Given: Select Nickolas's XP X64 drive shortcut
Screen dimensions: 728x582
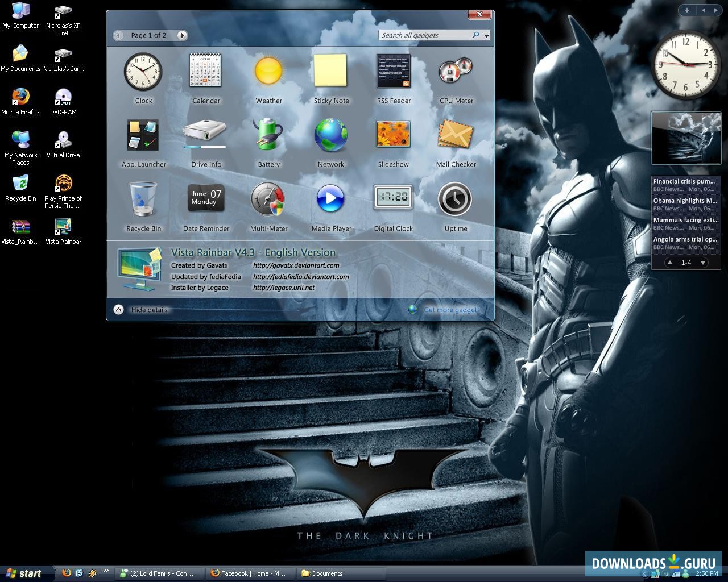Looking at the screenshot, I should click(x=63, y=19).
